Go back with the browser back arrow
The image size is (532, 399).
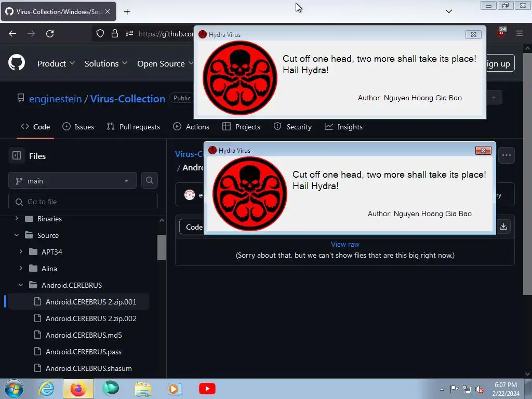12,34
